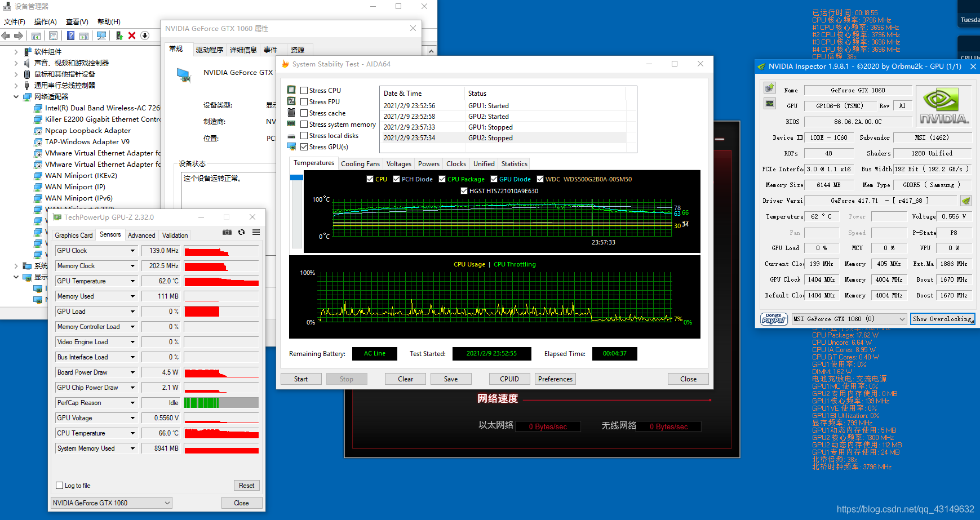Open the GPU-Z hamburger menu icon

point(256,232)
